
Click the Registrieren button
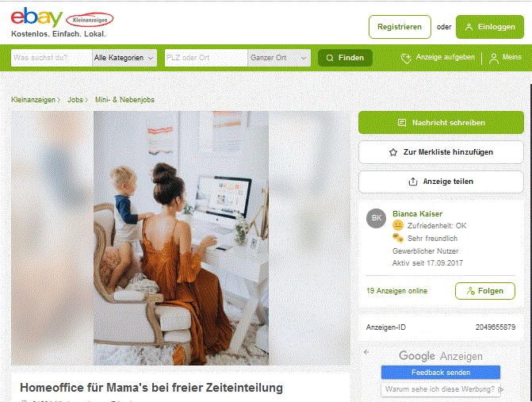[400, 27]
